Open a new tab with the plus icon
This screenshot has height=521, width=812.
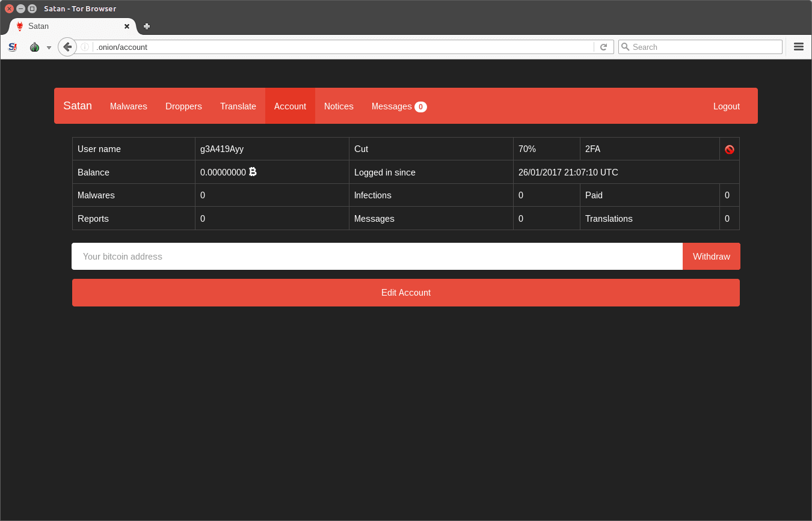147,26
